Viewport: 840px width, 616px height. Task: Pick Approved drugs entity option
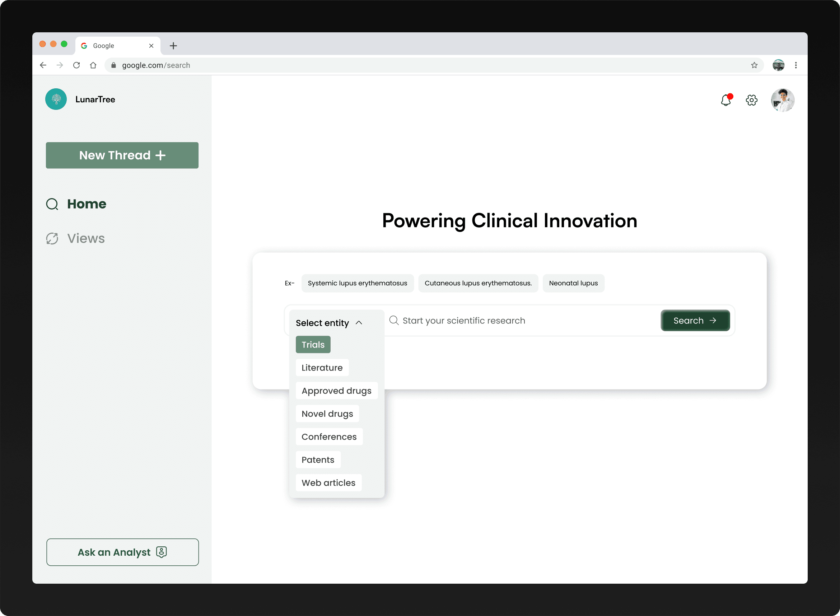(336, 391)
